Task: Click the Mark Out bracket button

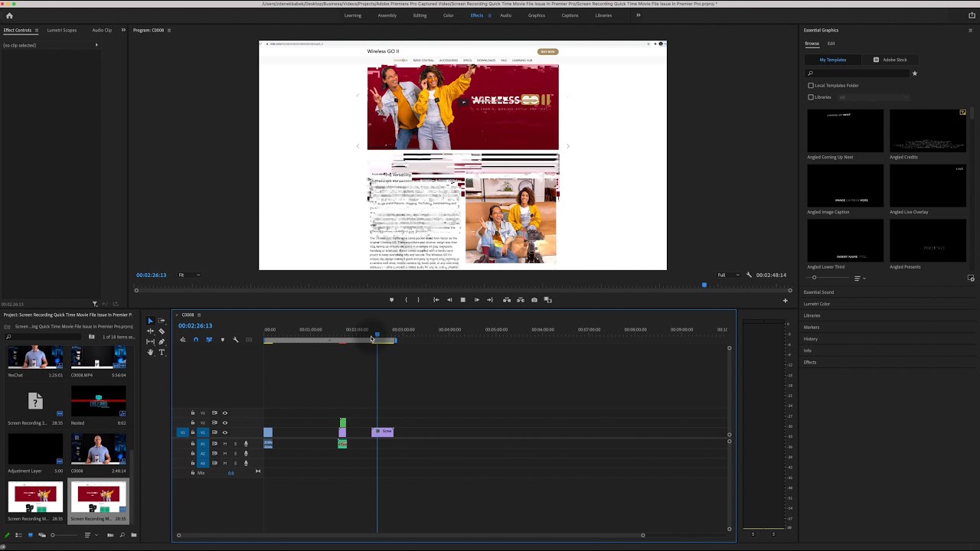Action: click(418, 300)
